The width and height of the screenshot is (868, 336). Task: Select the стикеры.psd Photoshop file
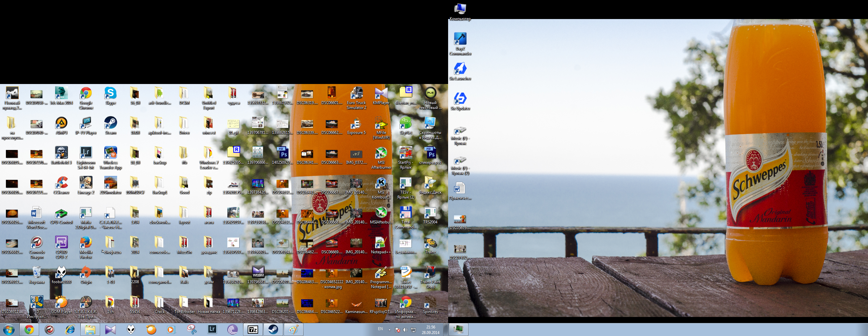coord(430,156)
